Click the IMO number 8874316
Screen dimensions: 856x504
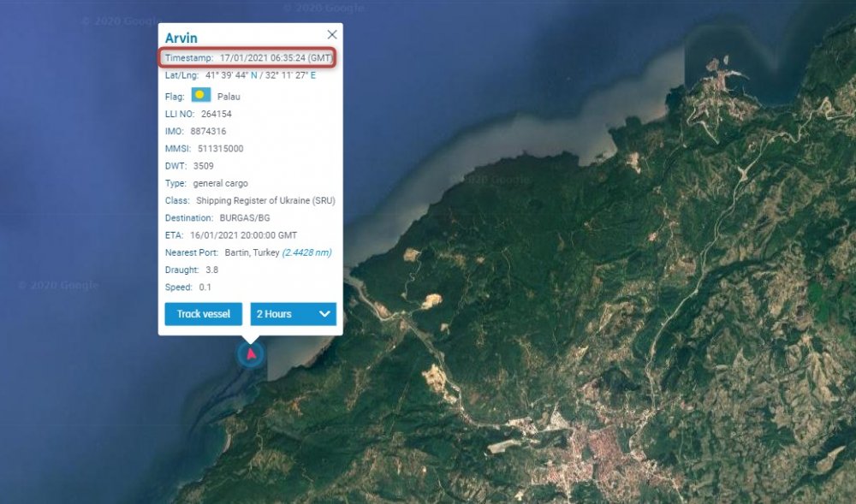click(x=208, y=131)
